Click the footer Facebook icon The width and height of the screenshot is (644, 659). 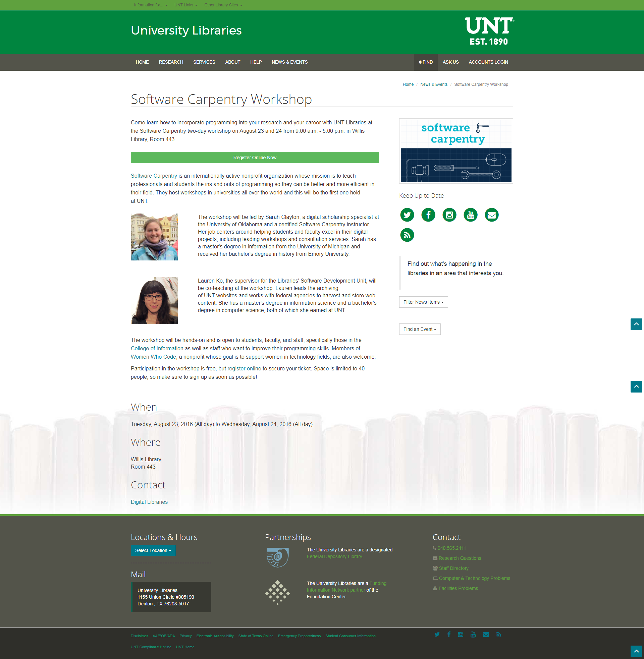point(449,634)
